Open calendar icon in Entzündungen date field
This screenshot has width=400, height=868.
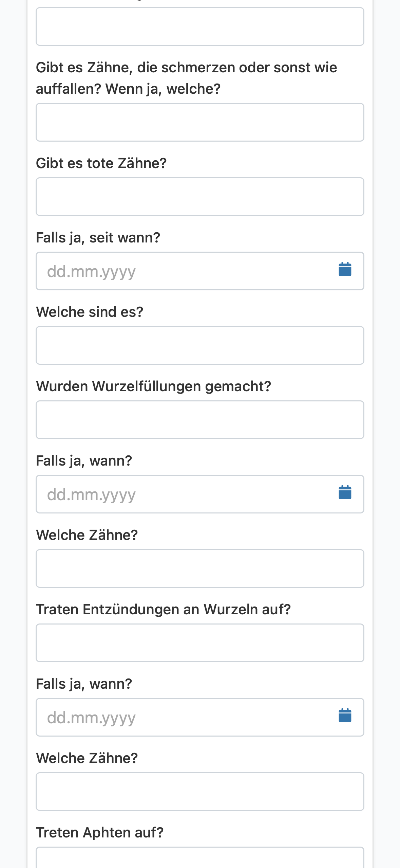pyautogui.click(x=345, y=716)
